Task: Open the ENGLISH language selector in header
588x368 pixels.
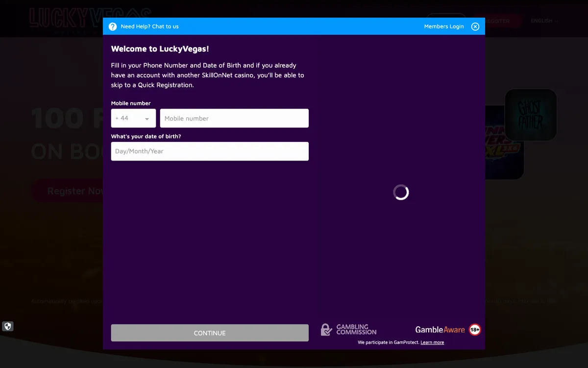Action: pos(544,21)
